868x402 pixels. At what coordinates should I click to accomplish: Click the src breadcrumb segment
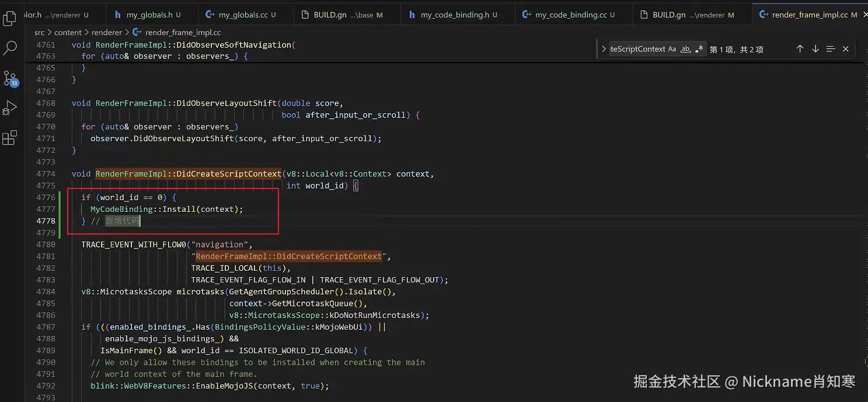coord(39,33)
